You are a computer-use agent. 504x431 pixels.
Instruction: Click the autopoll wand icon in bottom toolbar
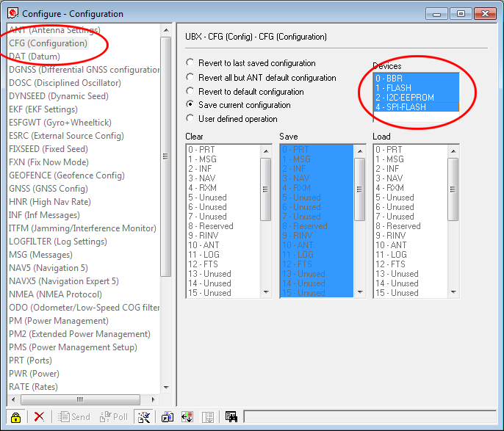[144, 416]
